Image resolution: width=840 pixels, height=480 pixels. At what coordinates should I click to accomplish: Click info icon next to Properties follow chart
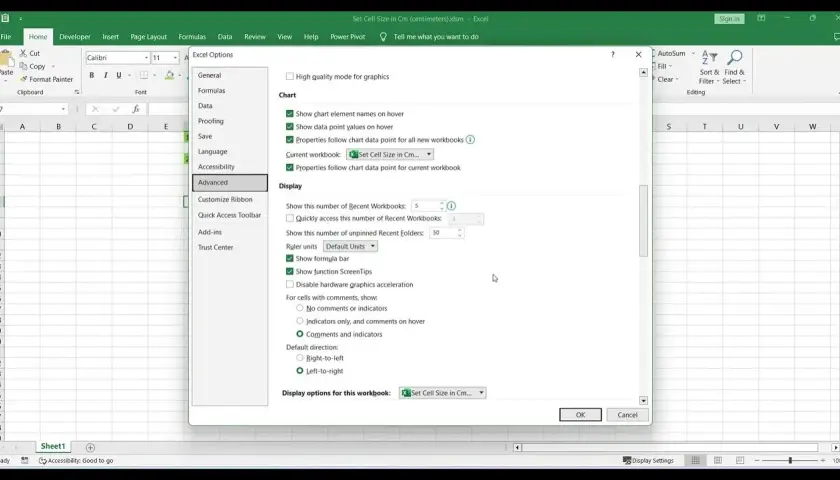(470, 140)
